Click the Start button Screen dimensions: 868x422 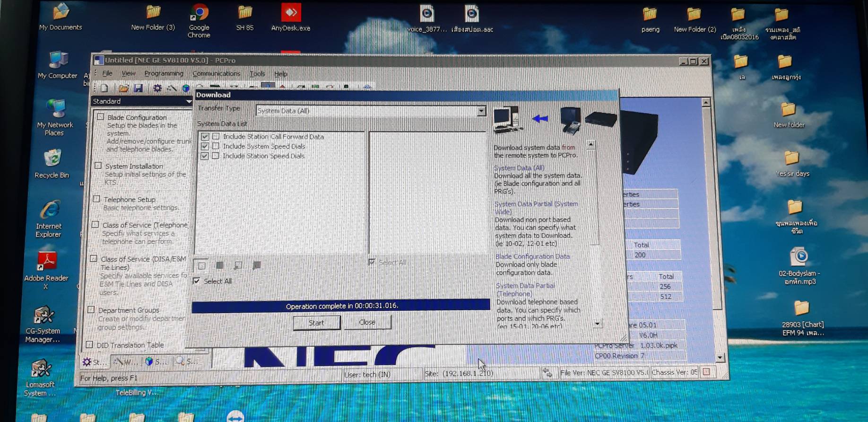point(316,323)
